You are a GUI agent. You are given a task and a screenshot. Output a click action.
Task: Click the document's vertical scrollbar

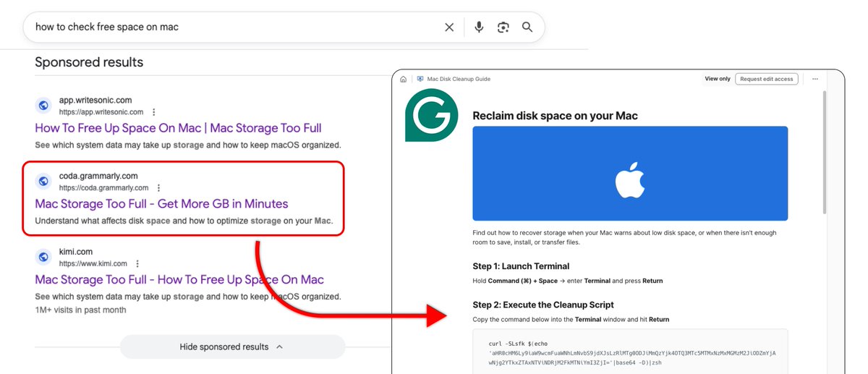[825, 150]
